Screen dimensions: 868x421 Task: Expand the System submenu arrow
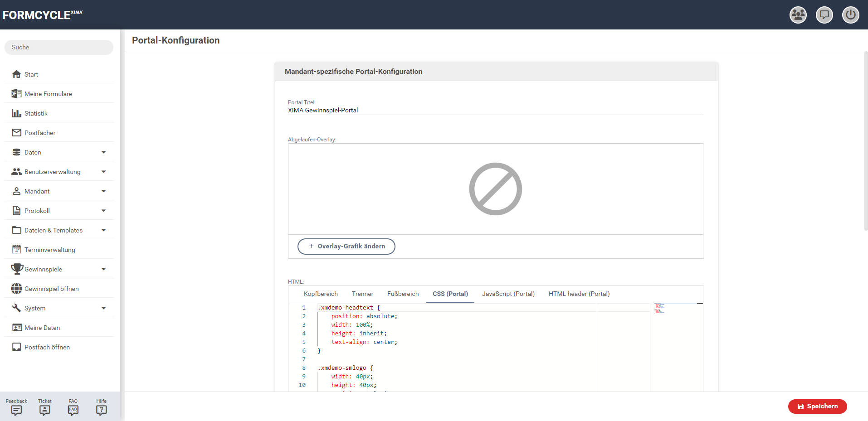103,308
